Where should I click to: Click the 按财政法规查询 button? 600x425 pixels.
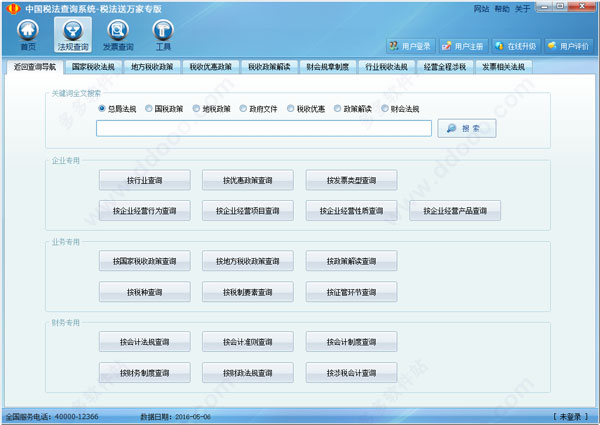248,373
